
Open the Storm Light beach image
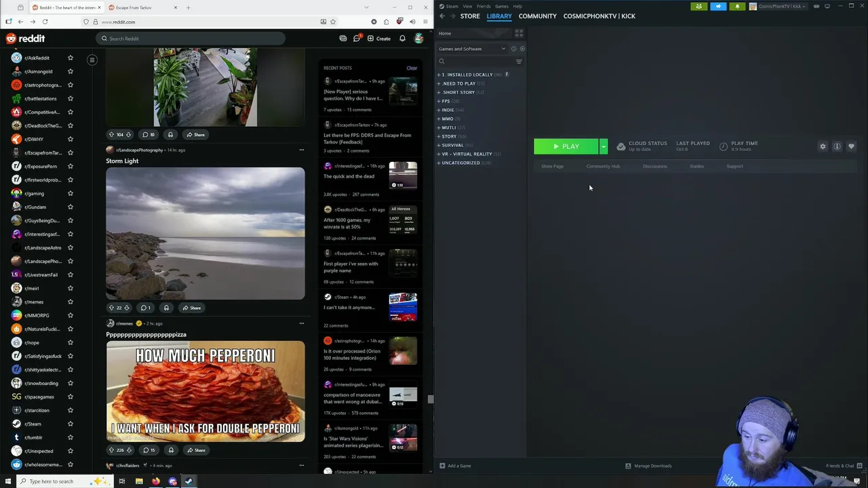(205, 233)
